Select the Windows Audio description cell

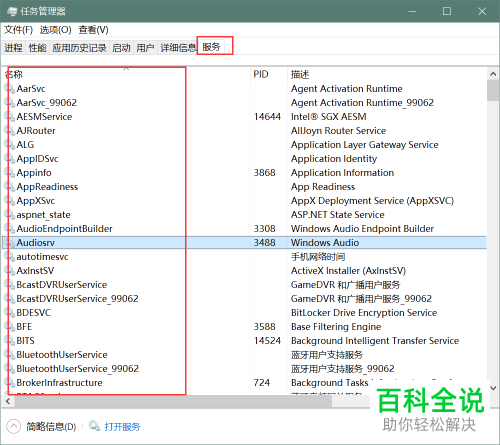(325, 243)
